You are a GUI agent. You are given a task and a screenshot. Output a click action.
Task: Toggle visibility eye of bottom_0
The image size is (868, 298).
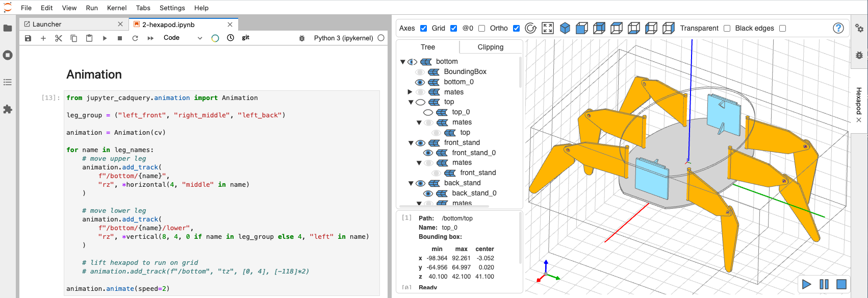(420, 82)
